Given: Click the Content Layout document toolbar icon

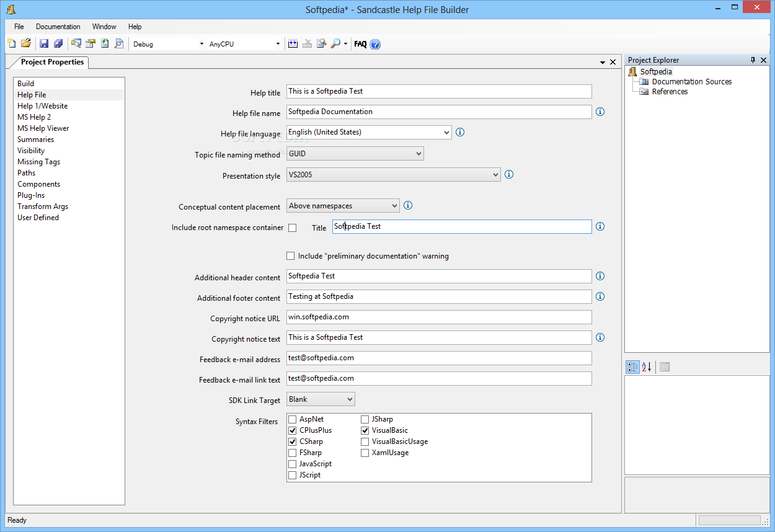Looking at the screenshot, I should [x=105, y=43].
